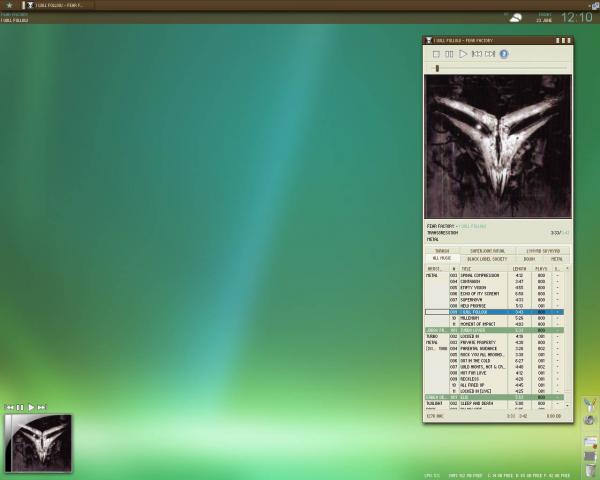This screenshot has height=480, width=600.
Task: Switch to the Superjoint Ritual playlist tab
Action: point(487,251)
